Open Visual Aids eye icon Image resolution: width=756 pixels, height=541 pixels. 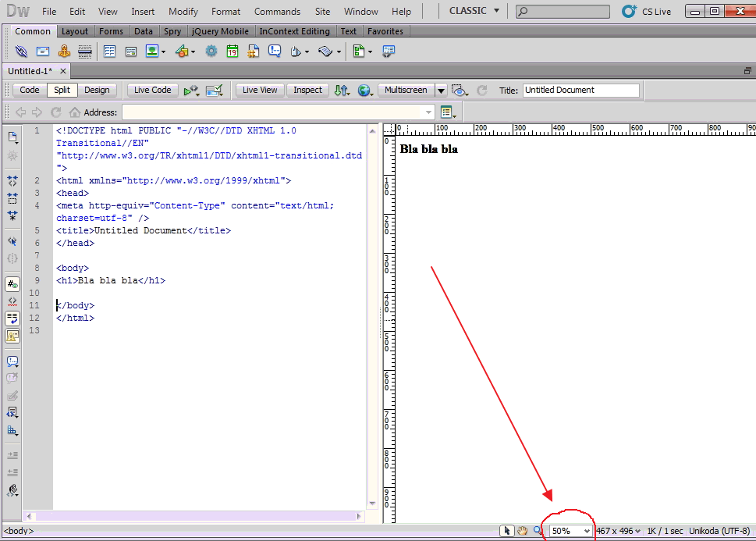(460, 91)
